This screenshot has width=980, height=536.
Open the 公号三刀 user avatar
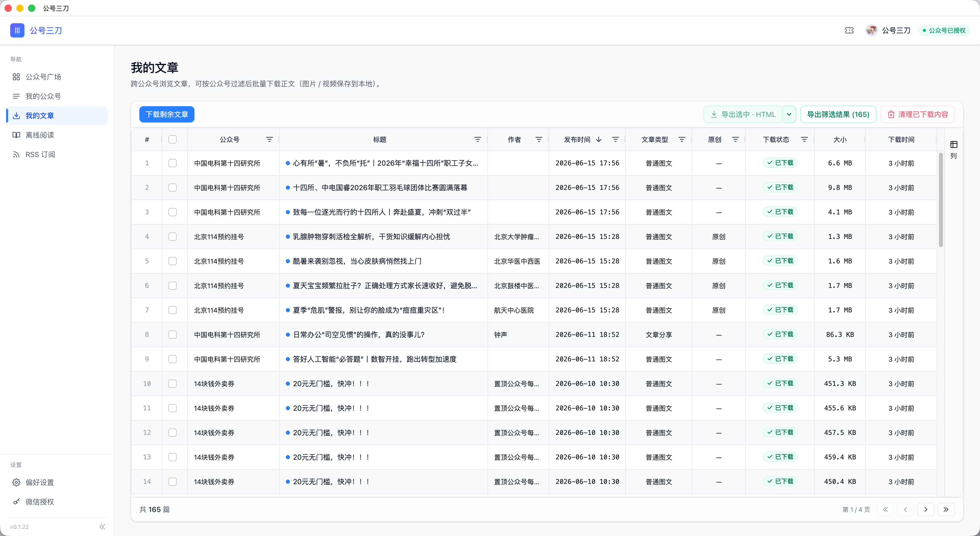[871, 30]
